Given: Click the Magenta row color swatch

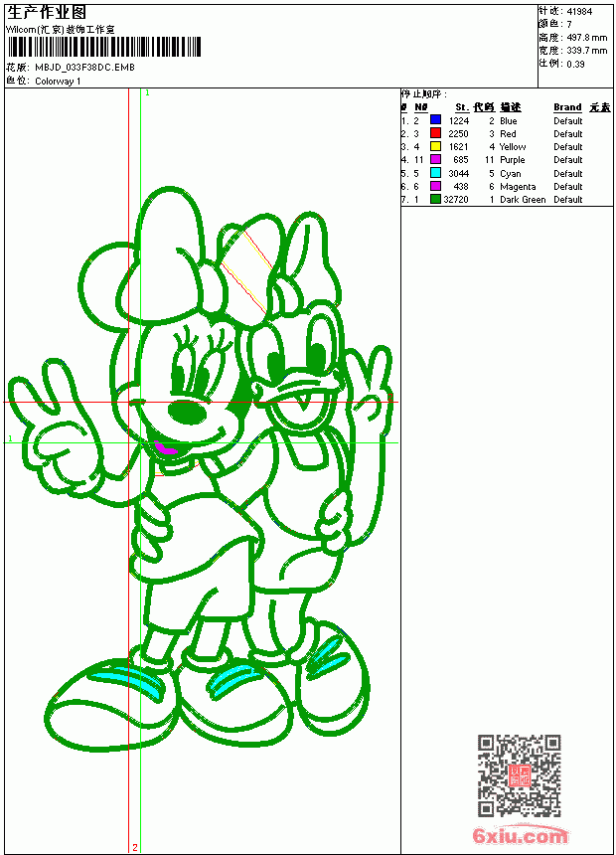Looking at the screenshot, I should (435, 186).
